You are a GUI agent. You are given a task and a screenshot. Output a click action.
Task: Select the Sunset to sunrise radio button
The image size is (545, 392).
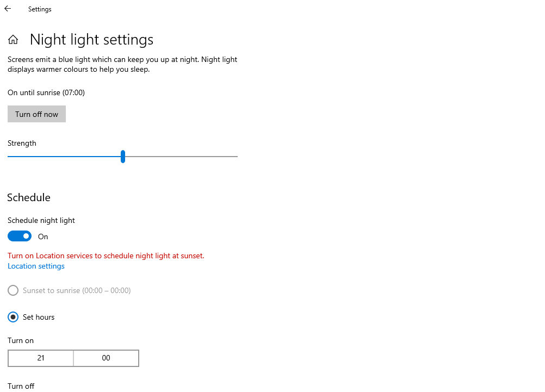[x=13, y=290]
